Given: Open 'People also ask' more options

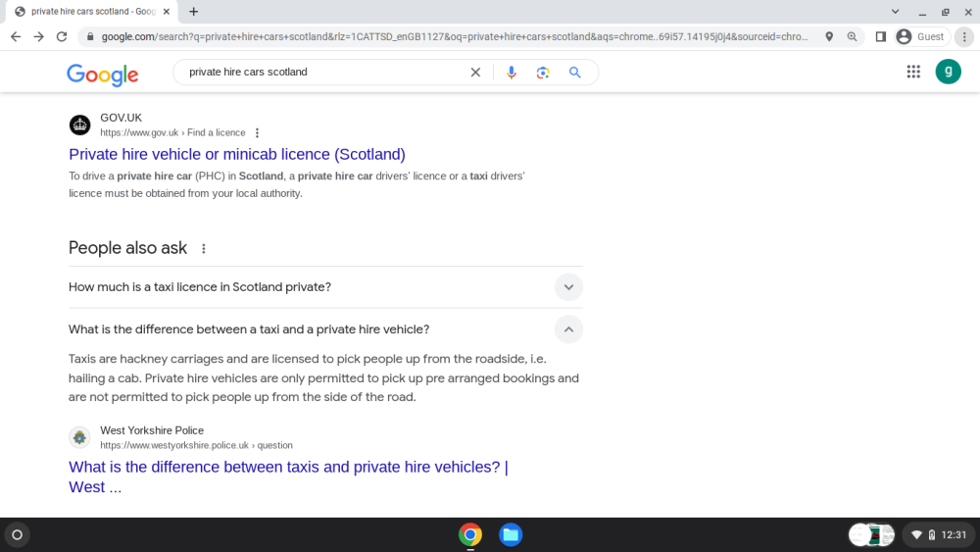Looking at the screenshot, I should 203,249.
